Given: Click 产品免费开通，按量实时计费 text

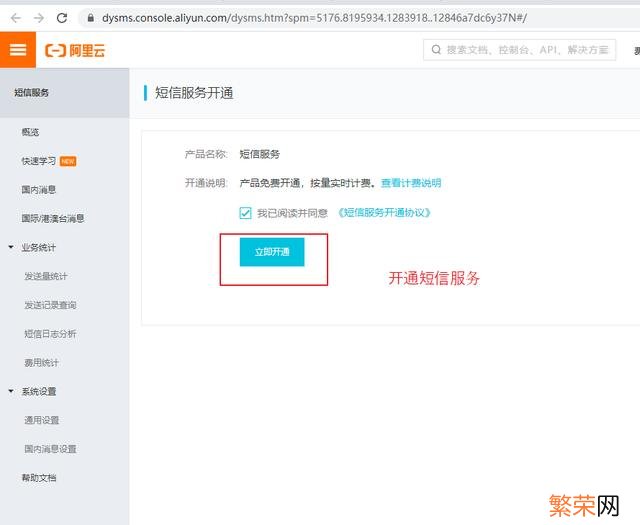Looking at the screenshot, I should (307, 183).
